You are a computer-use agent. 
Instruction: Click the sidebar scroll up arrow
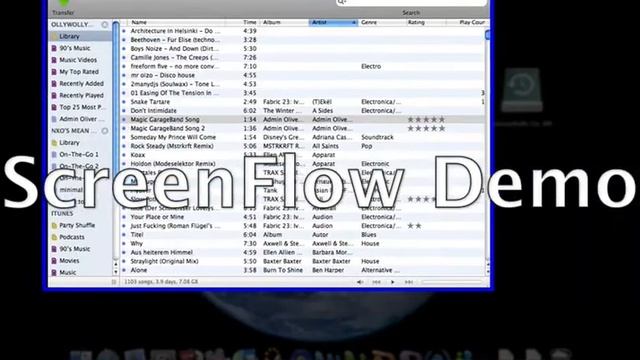(116, 264)
